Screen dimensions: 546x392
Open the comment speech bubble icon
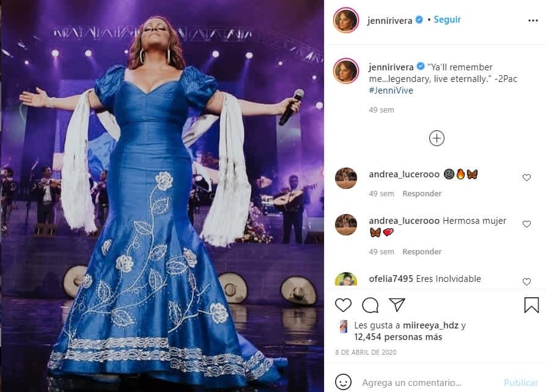pos(370,305)
